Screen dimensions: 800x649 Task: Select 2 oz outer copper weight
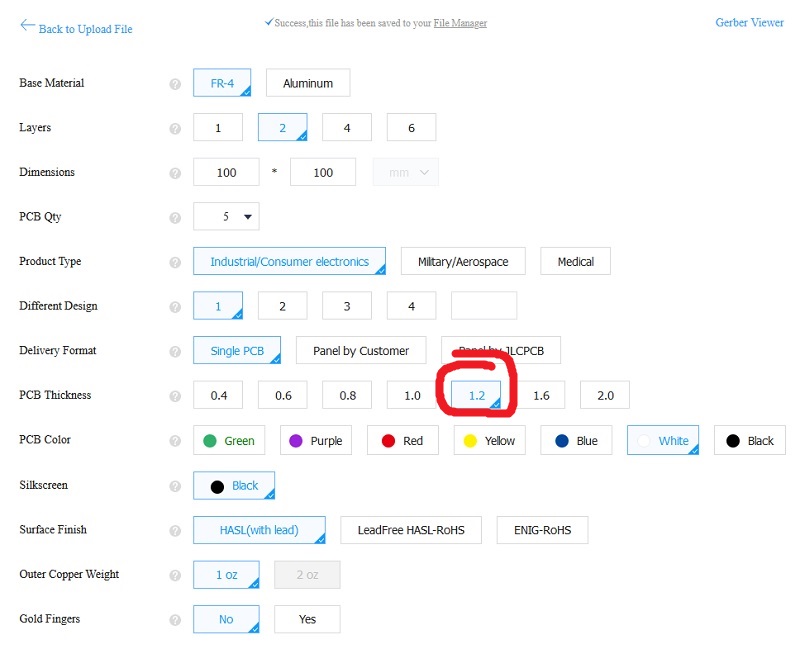(307, 575)
